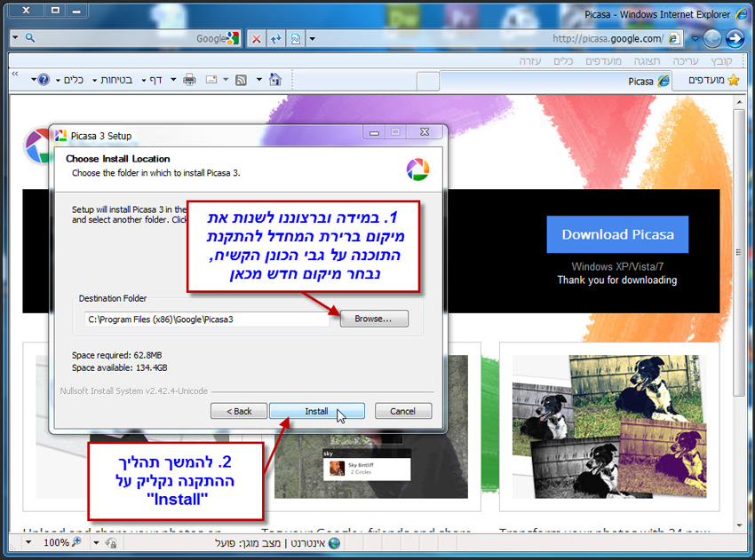Screen dimensions: 755x560
Task: Open the Help question mark icon
Action: 44,79
